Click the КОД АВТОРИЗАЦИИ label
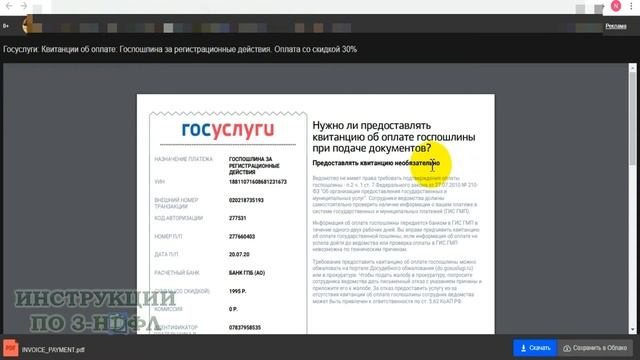The width and height of the screenshot is (640, 360). [x=178, y=218]
